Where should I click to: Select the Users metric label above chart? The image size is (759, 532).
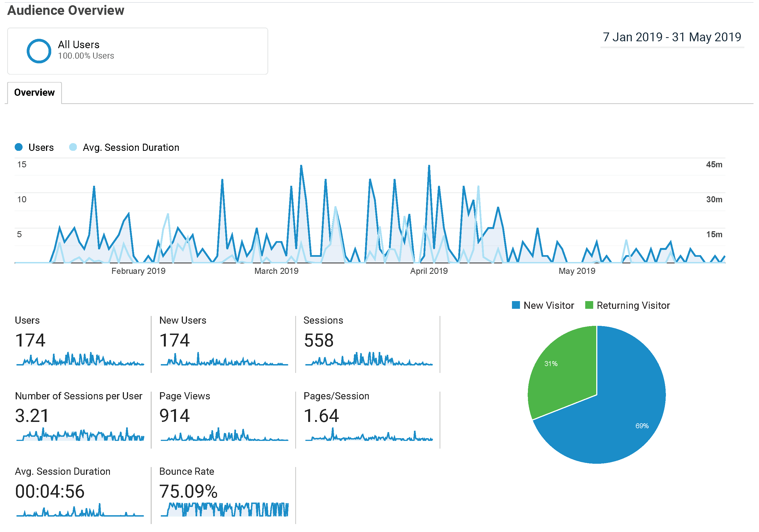pos(41,148)
